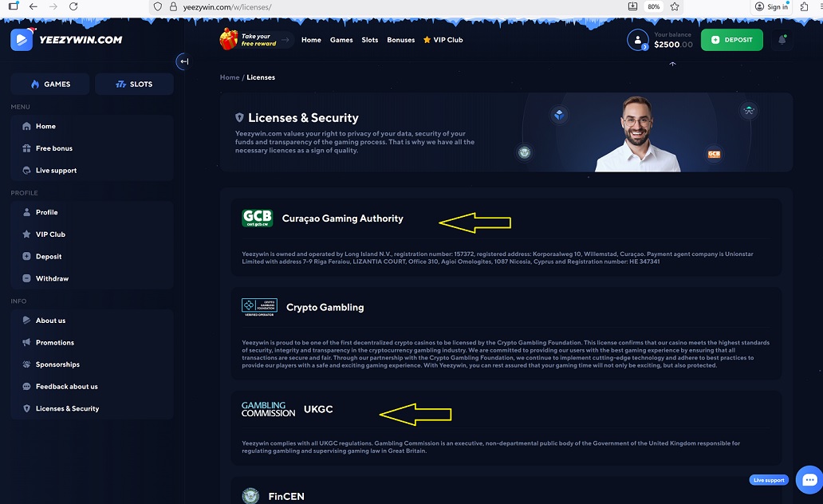Click the browser reload button
Screen dimensions: 823x504
pyautogui.click(x=73, y=6)
